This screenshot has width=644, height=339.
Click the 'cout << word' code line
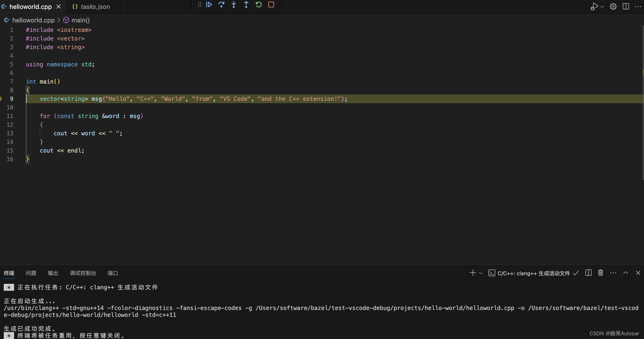tap(88, 133)
